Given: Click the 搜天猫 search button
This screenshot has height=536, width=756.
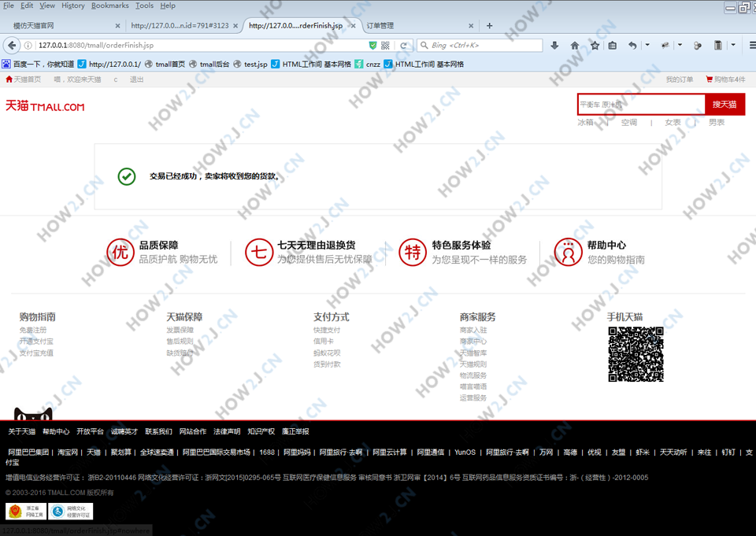Looking at the screenshot, I should (724, 105).
